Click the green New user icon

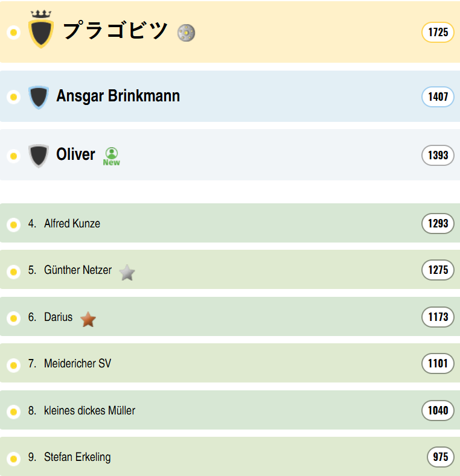[x=111, y=156]
